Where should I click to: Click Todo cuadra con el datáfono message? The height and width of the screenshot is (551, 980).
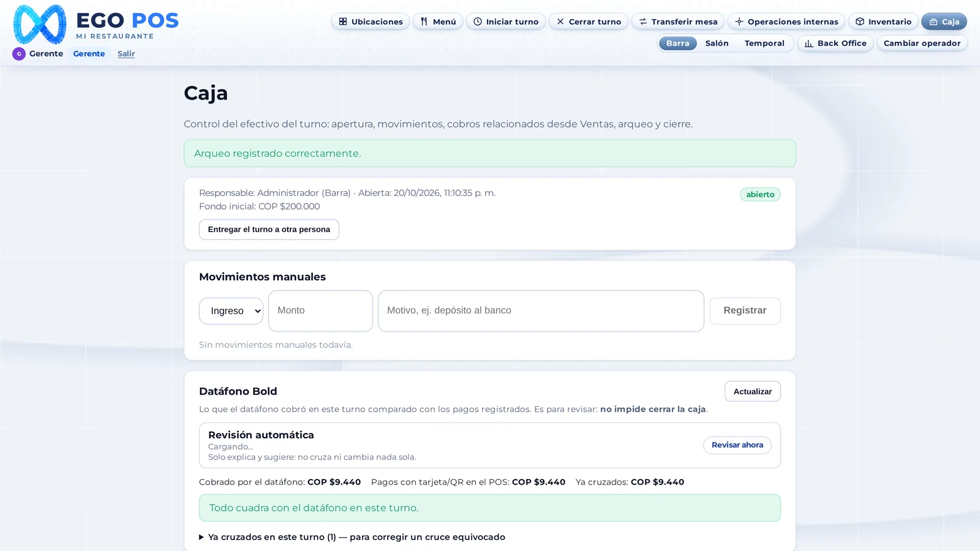(490, 508)
